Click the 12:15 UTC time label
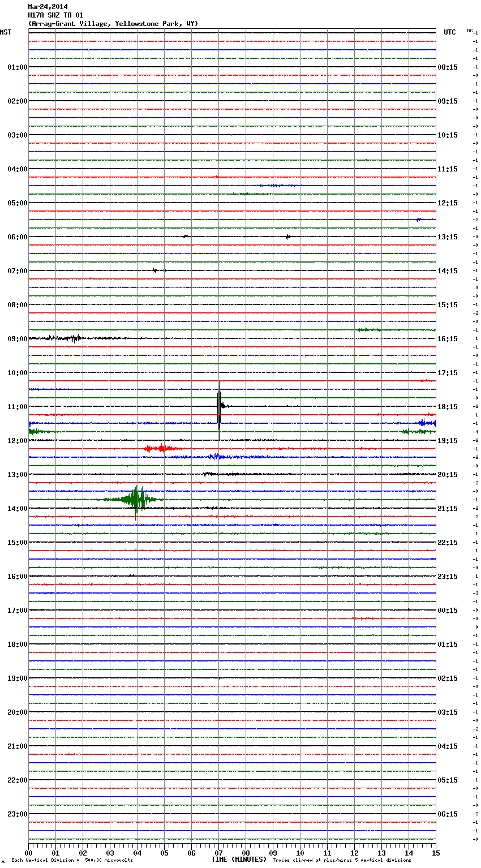The width and height of the screenshot is (481, 868). click(448, 203)
